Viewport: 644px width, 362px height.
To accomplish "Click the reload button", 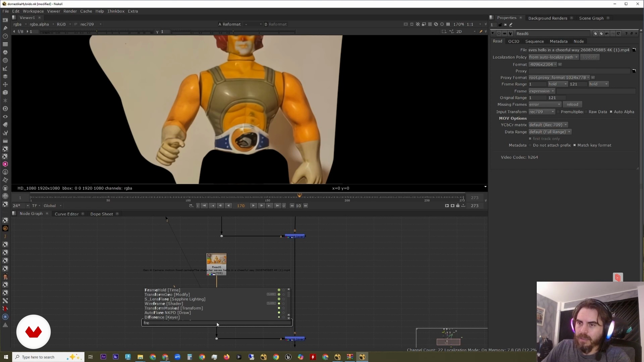I will (x=572, y=105).
